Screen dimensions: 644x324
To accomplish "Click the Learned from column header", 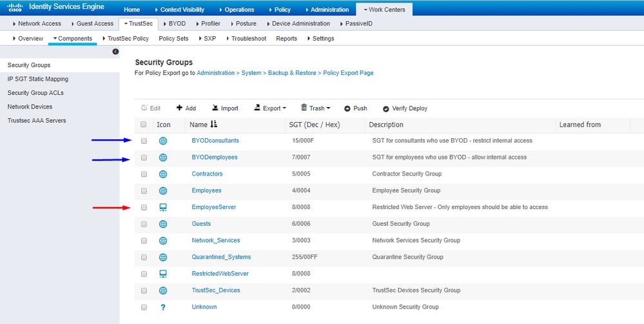I will click(x=580, y=125).
